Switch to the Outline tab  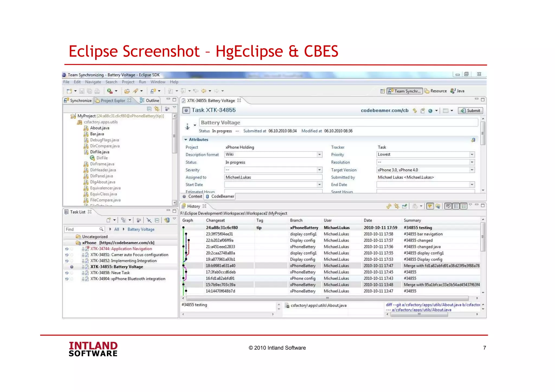(x=149, y=101)
